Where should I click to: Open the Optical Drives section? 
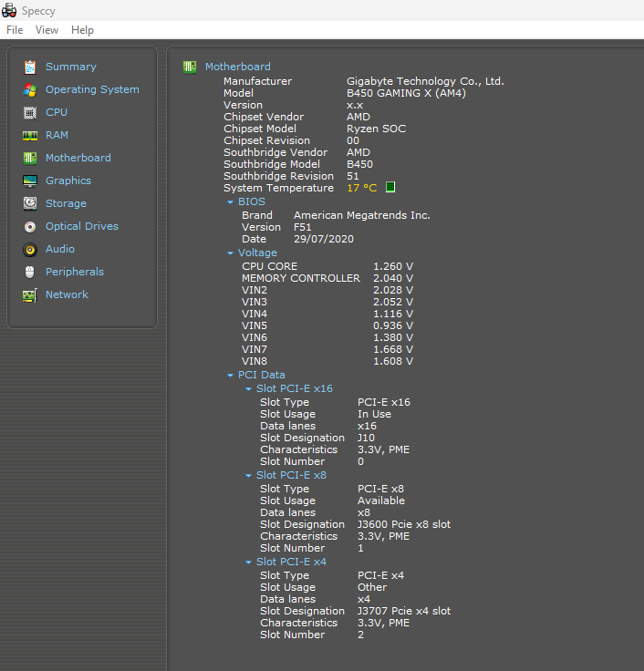coord(82,226)
